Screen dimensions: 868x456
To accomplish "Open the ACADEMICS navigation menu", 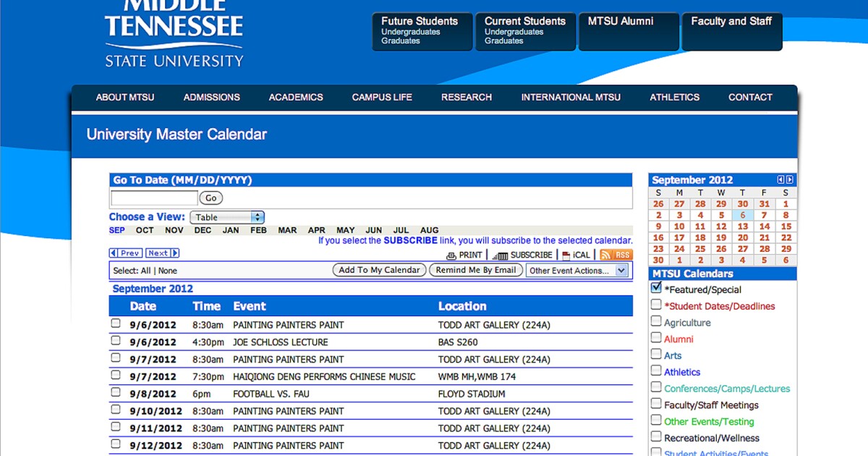I will pyautogui.click(x=296, y=97).
